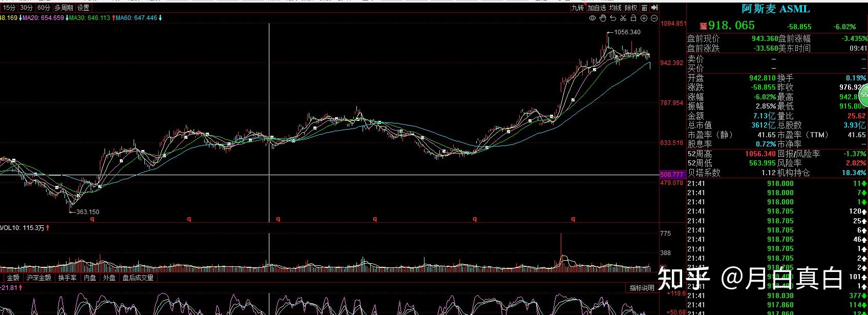
Task: Click the green round floating badge
Action: point(863,95)
